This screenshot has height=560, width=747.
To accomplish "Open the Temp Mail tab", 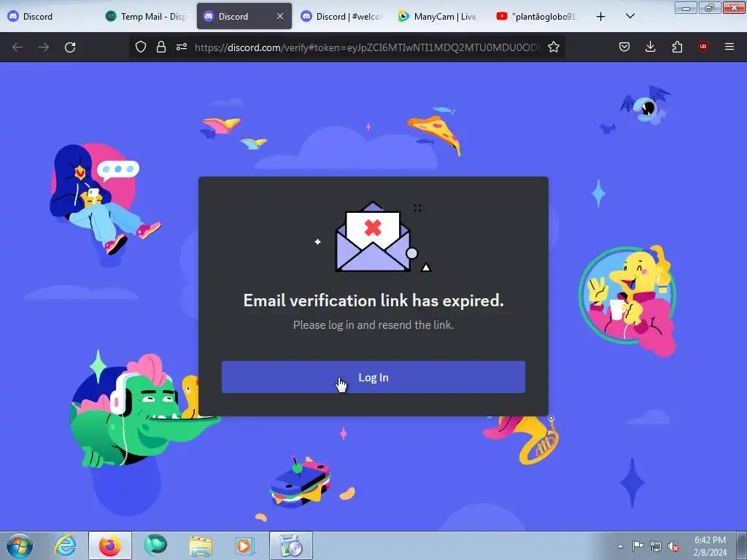I will point(146,16).
